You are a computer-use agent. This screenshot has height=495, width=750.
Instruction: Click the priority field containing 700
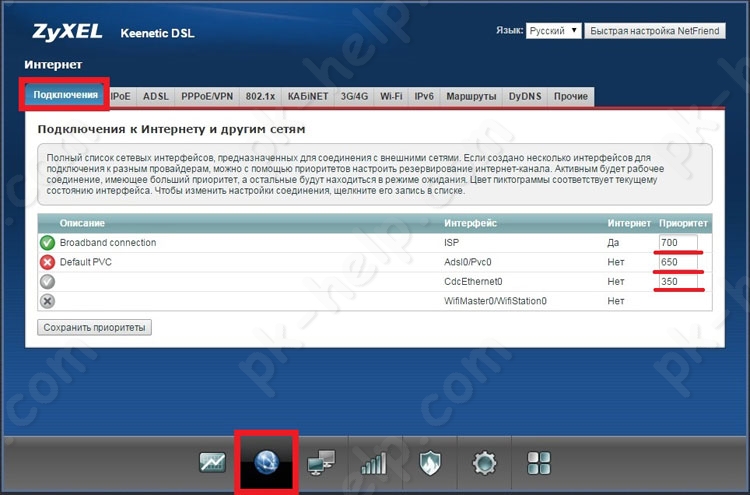click(678, 242)
